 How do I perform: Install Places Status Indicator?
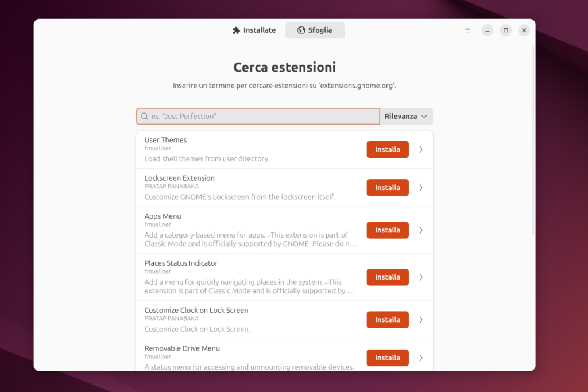click(387, 277)
